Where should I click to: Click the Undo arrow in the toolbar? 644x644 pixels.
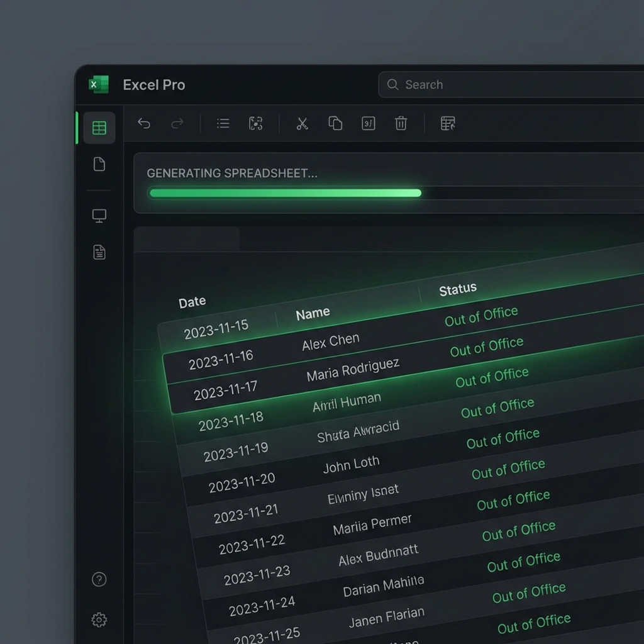pos(143,123)
